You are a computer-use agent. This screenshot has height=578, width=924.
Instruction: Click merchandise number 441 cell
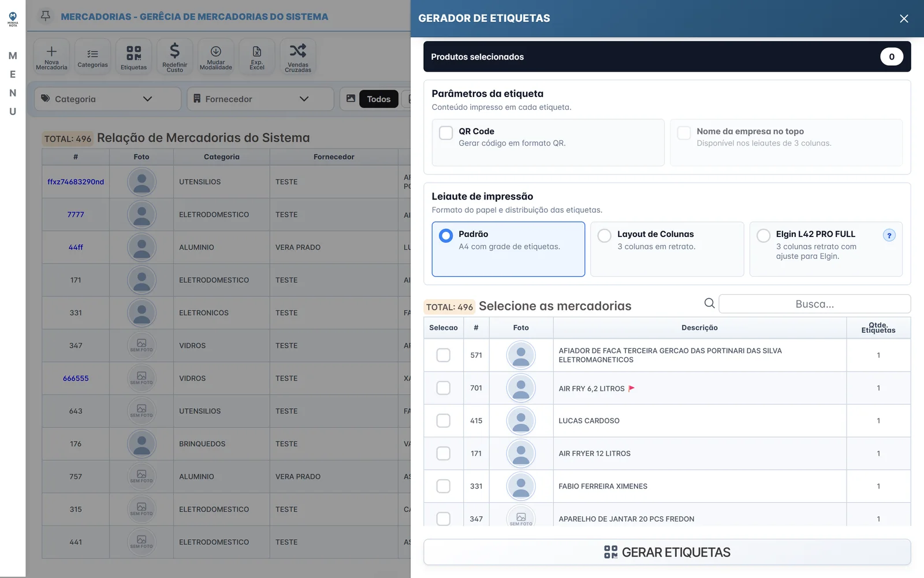pos(76,542)
